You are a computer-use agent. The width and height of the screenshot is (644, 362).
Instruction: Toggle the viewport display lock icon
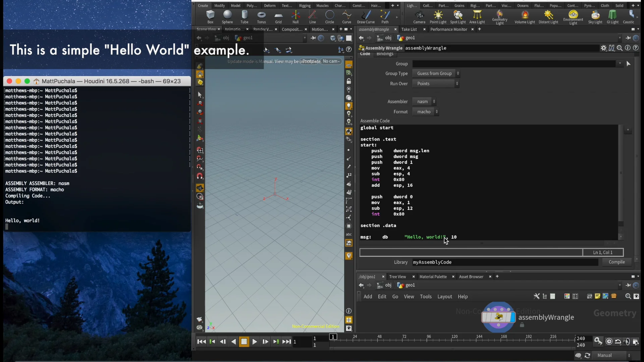(x=349, y=81)
